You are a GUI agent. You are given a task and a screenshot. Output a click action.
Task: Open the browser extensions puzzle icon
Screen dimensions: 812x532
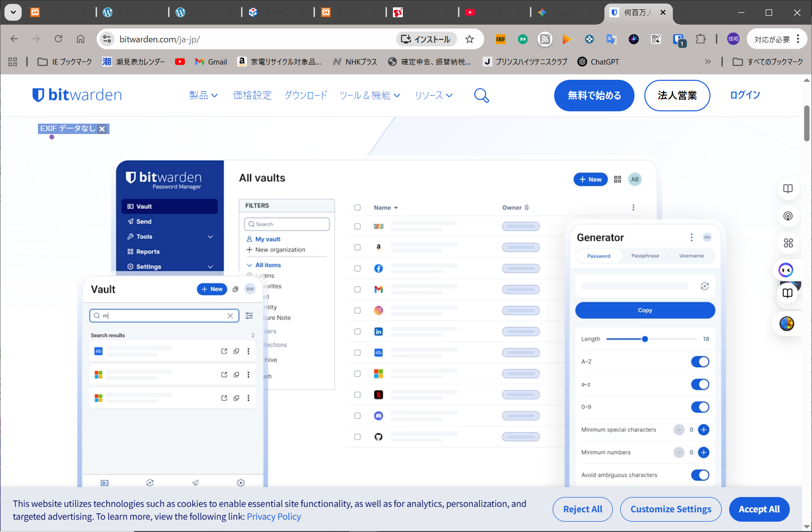tap(701, 39)
